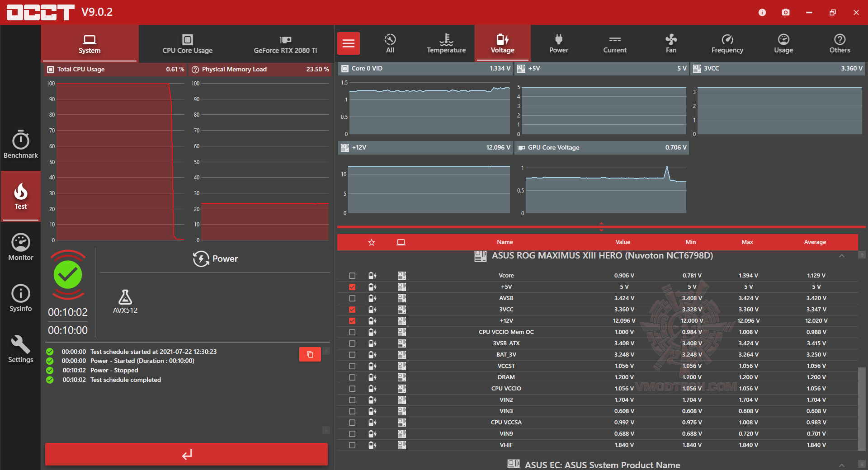868x470 pixels.
Task: Click the Total CPU Usage graph icon
Action: (51, 70)
